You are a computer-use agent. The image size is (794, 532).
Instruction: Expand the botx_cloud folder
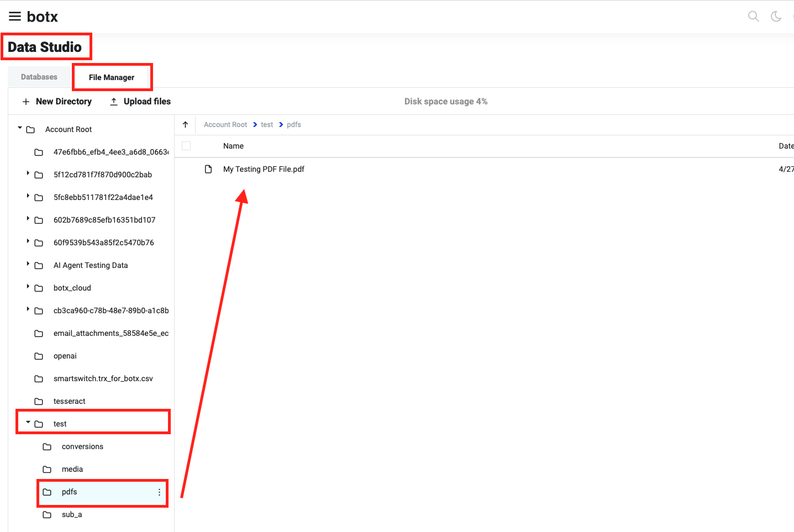(29, 287)
